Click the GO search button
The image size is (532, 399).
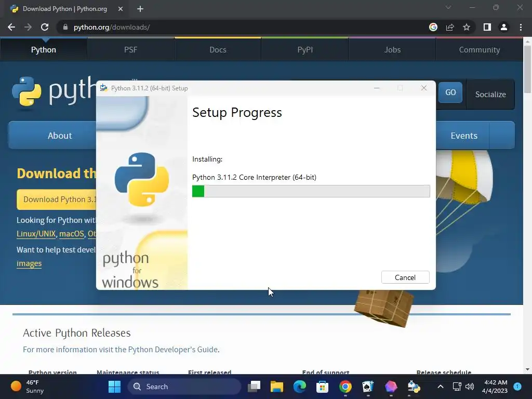click(x=450, y=92)
